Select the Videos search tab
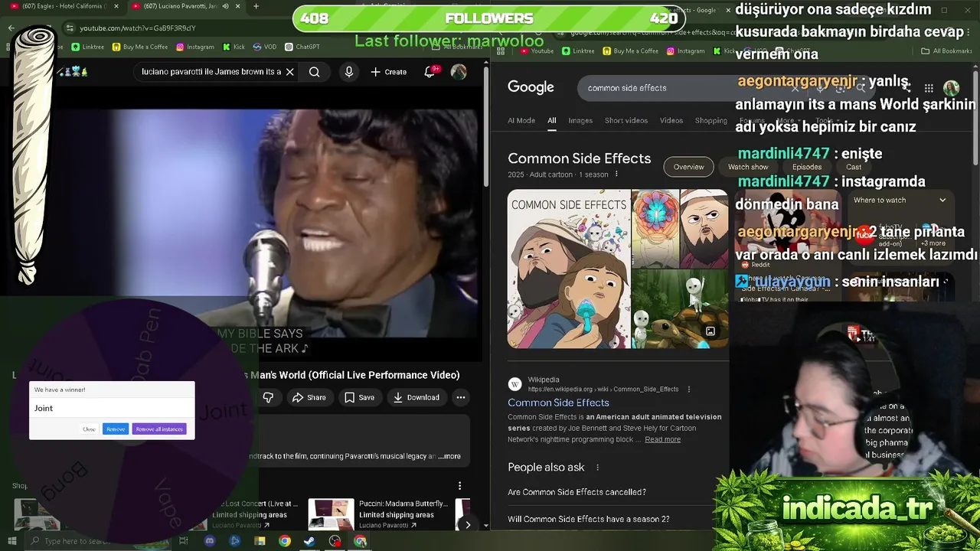 pyautogui.click(x=671, y=120)
